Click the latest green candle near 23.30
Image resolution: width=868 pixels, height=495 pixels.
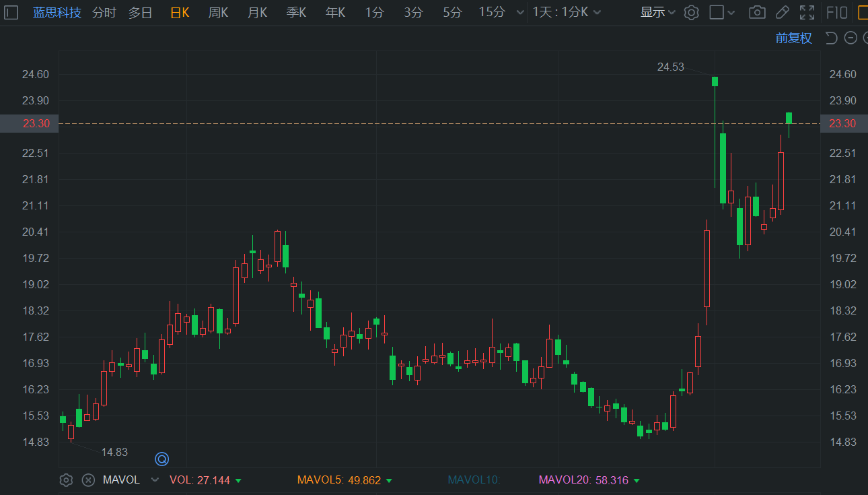(x=789, y=118)
